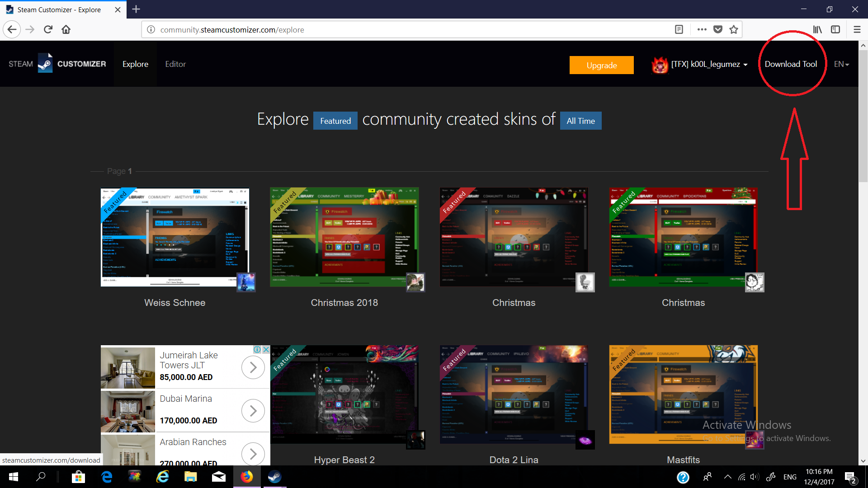Close the ad with the X icon

266,349
